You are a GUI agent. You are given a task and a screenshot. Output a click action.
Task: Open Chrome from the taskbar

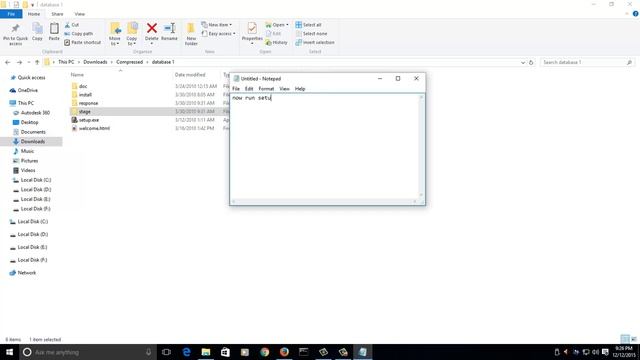[264, 352]
